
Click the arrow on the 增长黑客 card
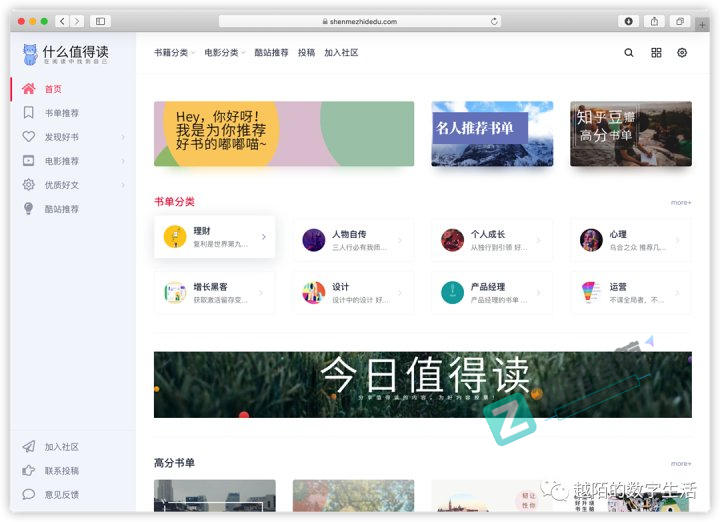click(261, 293)
